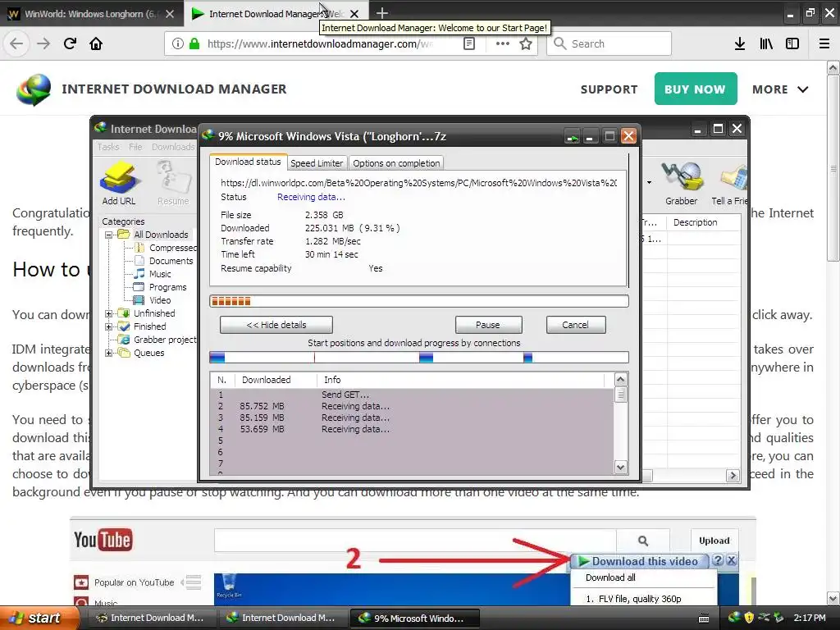
Task: Toggle reader view icon in address bar
Action: coord(468,43)
